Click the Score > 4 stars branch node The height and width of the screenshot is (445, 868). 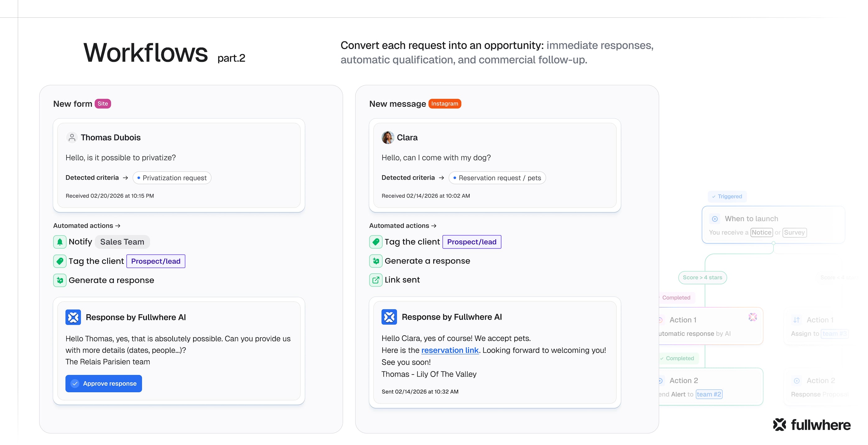pyautogui.click(x=702, y=278)
